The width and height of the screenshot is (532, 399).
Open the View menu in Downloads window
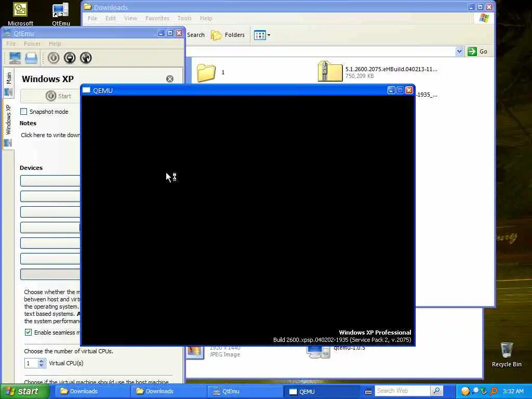pyautogui.click(x=130, y=18)
